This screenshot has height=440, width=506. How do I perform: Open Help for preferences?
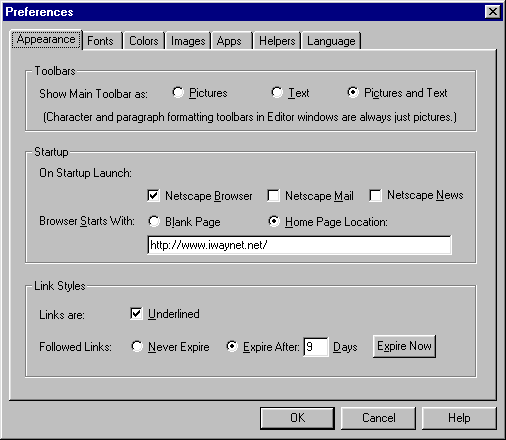coord(459,418)
